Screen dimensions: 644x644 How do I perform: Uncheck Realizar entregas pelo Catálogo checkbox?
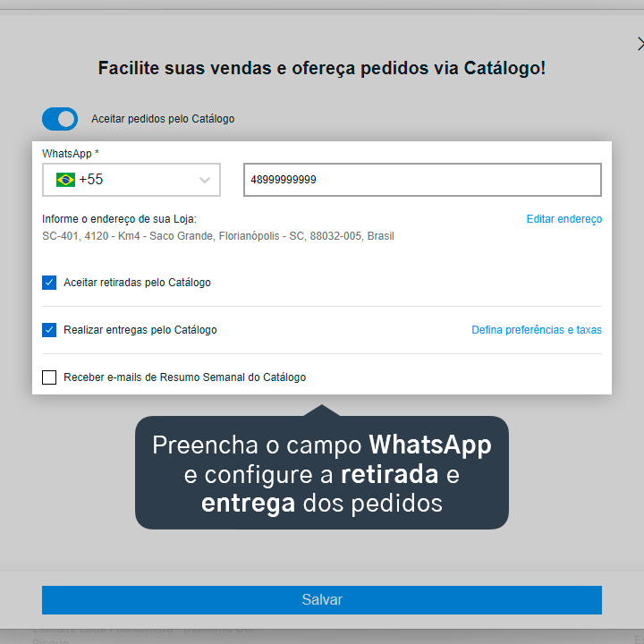[49, 330]
